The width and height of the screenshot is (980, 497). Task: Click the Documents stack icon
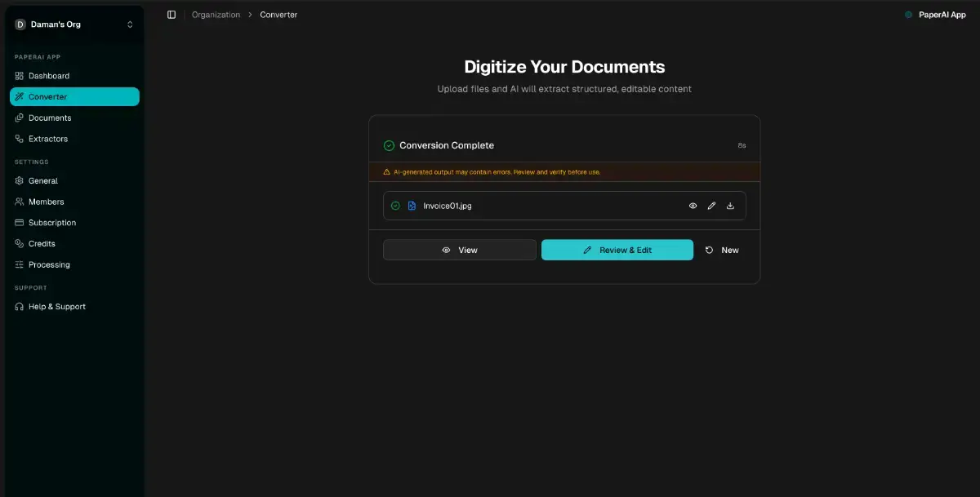(x=20, y=118)
